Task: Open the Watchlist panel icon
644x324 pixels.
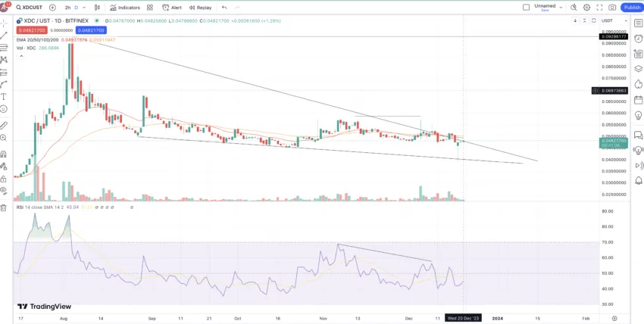Action: [638, 23]
